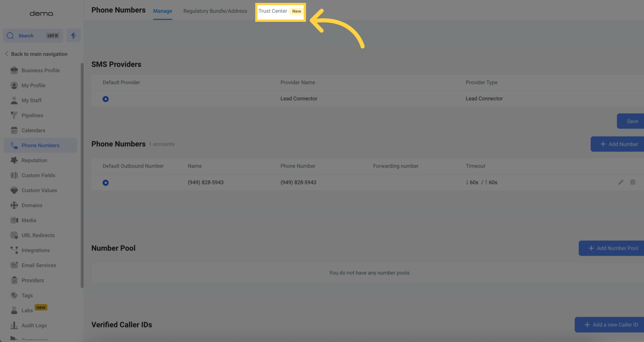
Task: Click the sidebar vertical scrollbar
Action: click(82, 175)
